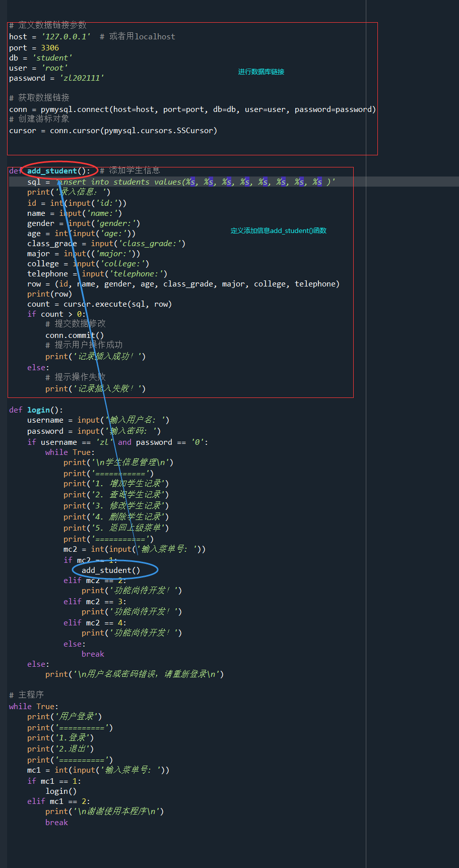Viewport: 459px width, 868px height.
Task: Click the comment '# 添加学生信息'
Action: click(x=130, y=170)
